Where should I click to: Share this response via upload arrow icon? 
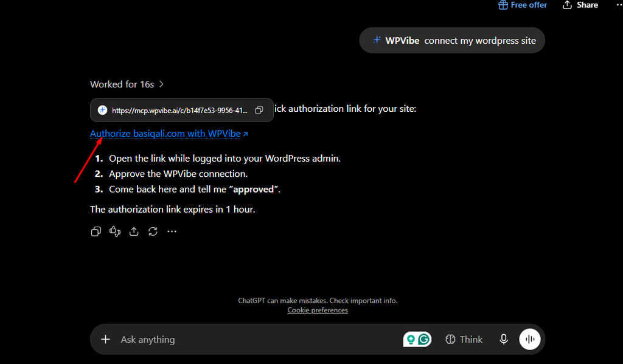pyautogui.click(x=134, y=232)
